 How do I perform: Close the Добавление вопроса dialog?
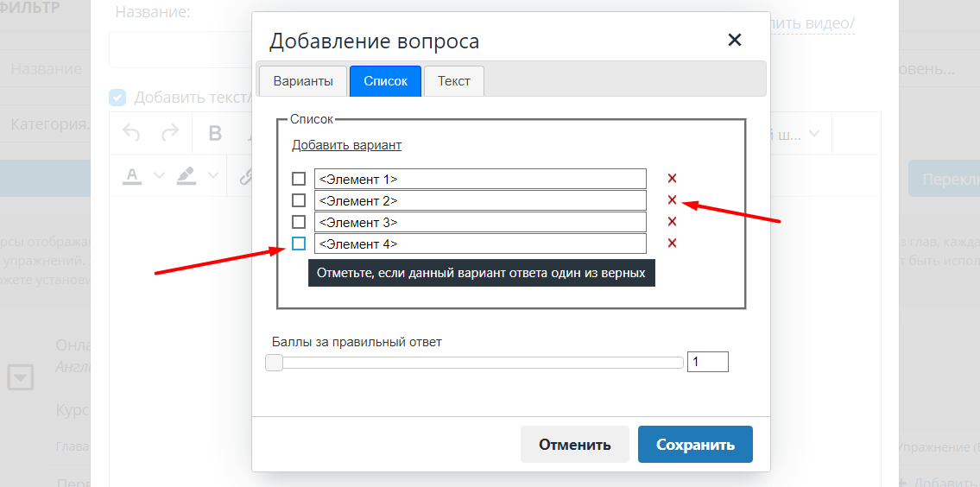pyautogui.click(x=735, y=40)
